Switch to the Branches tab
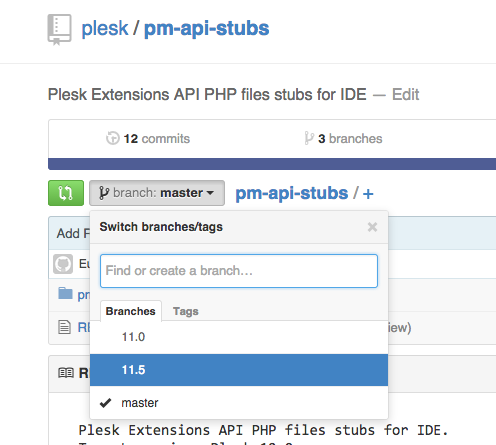Viewport: 496px width, 445px height. (131, 311)
